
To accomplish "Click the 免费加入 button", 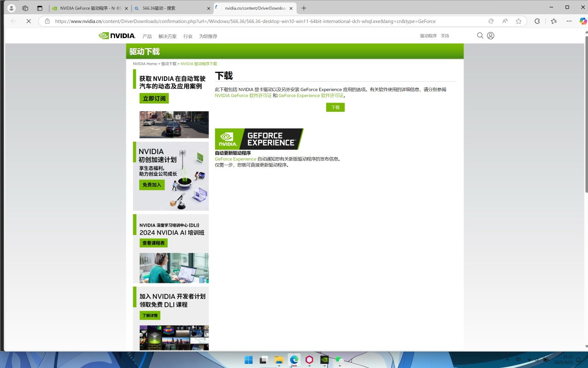I will click(152, 185).
